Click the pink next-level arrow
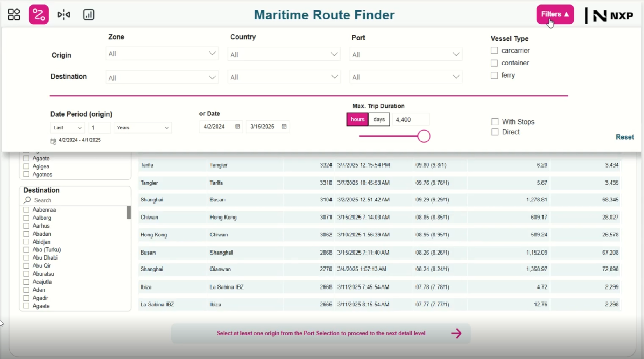The image size is (644, 359). click(456, 333)
